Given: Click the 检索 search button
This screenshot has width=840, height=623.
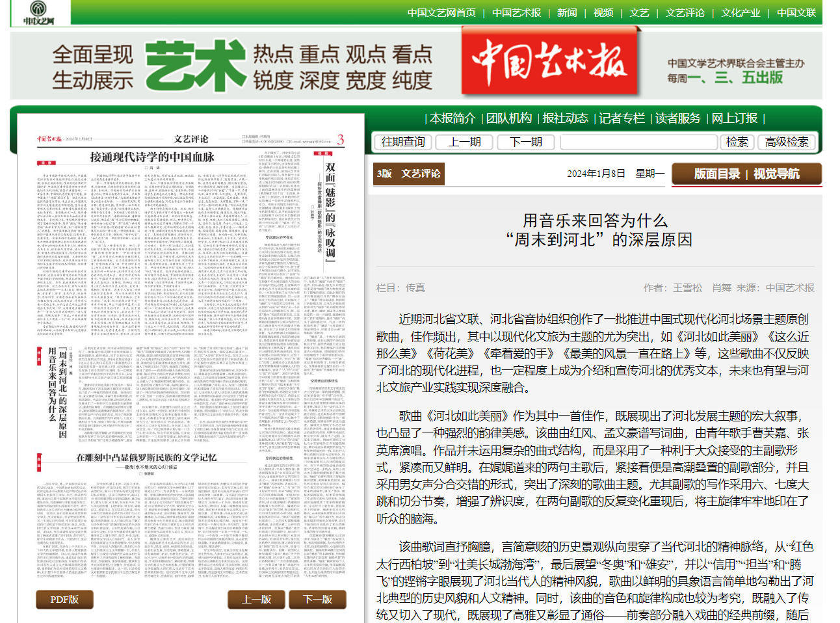Looking at the screenshot, I should coord(737,142).
